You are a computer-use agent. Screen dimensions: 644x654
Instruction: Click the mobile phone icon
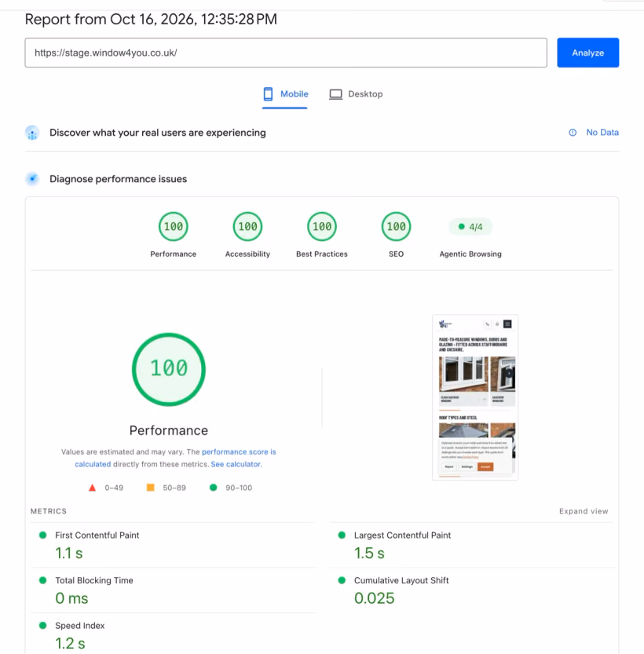pyautogui.click(x=268, y=94)
